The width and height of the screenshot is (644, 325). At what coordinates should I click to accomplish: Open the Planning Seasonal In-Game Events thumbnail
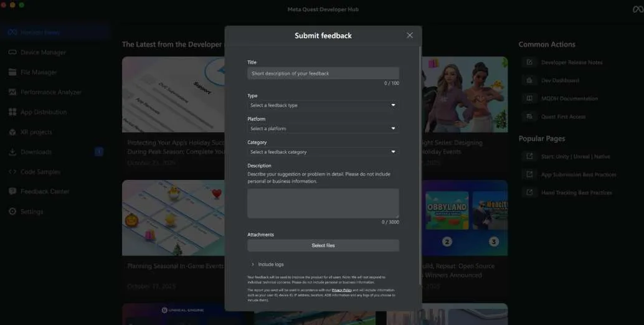click(173, 218)
